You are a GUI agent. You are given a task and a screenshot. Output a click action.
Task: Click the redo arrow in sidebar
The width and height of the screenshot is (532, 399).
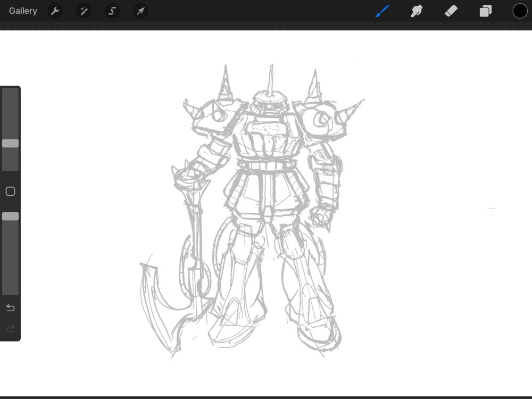point(10,329)
